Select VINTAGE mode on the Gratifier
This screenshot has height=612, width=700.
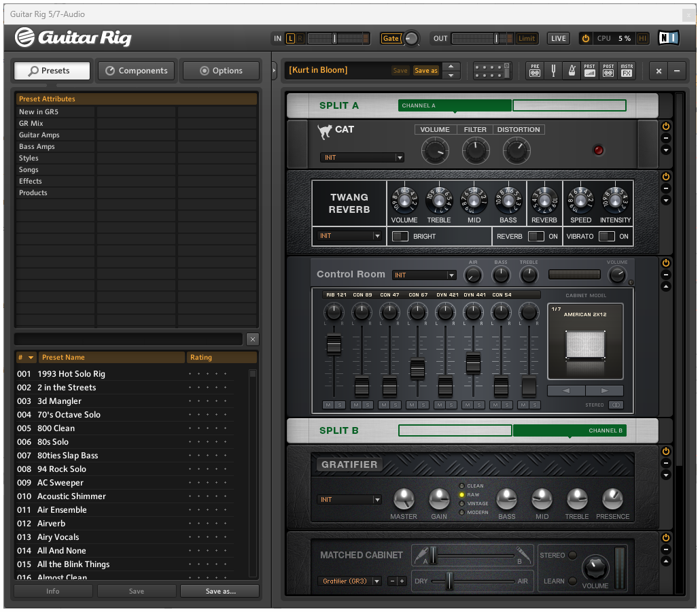pyautogui.click(x=463, y=504)
